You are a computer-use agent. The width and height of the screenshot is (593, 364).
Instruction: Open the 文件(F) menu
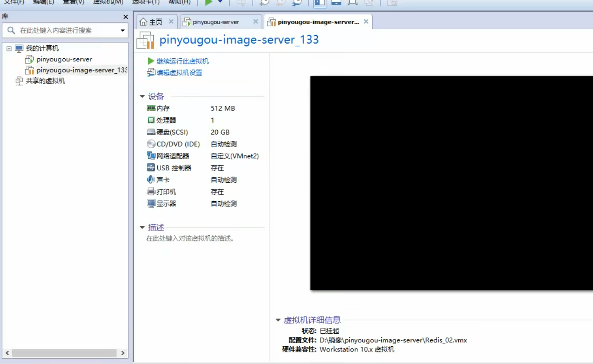(14, 2)
